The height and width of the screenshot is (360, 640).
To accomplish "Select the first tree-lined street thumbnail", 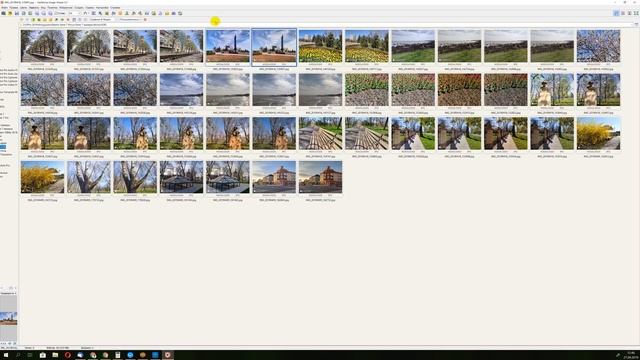I will [42, 46].
